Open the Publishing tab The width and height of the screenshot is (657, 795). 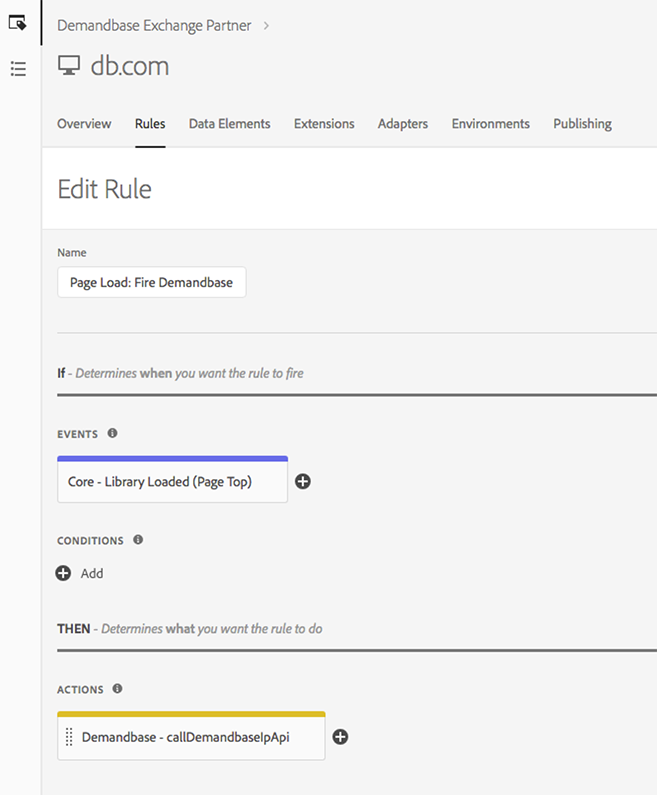coord(582,124)
